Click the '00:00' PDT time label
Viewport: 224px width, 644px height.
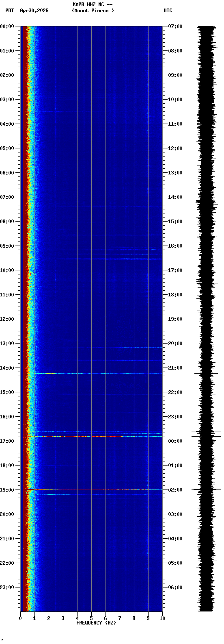(x=7, y=26)
